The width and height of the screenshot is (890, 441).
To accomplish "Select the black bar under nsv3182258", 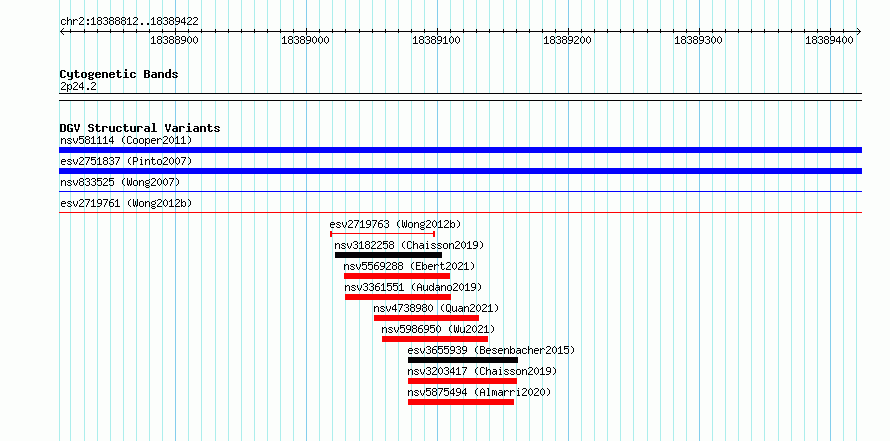I will [388, 255].
